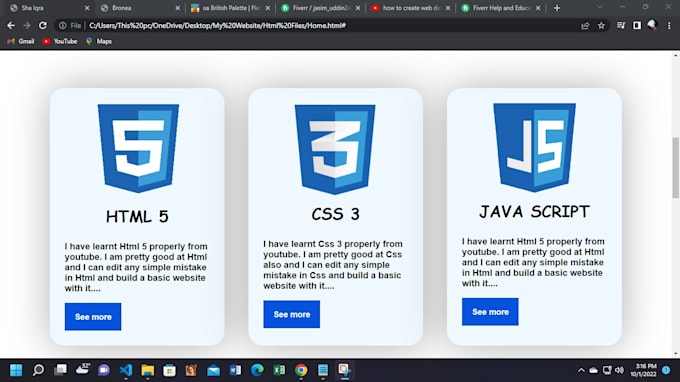This screenshot has height=382, width=680.
Task: Open the weather widget on taskbar
Action: click(82, 369)
